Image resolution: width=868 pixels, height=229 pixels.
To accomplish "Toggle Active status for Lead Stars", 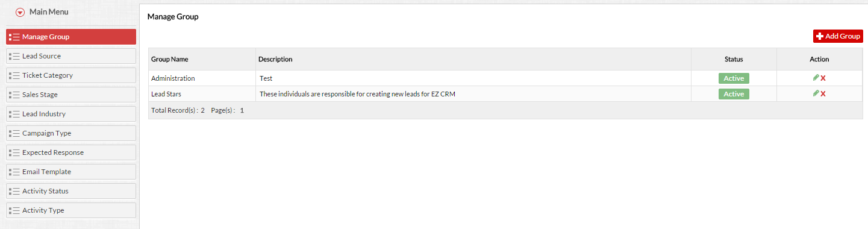I will pyautogui.click(x=734, y=94).
